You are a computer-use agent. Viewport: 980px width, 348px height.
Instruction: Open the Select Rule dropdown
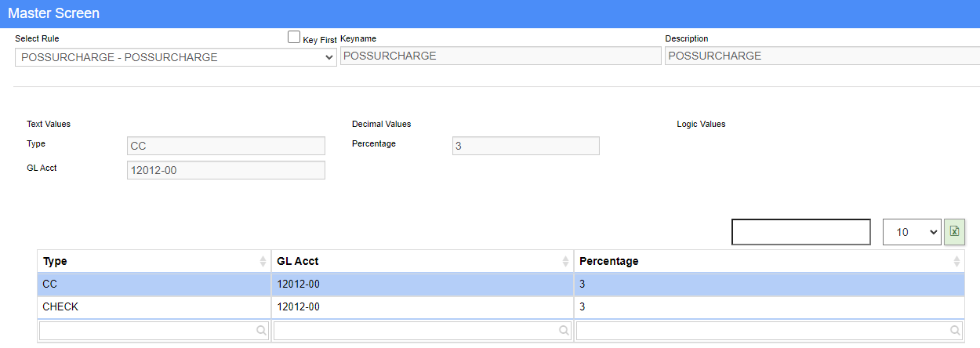click(x=176, y=57)
